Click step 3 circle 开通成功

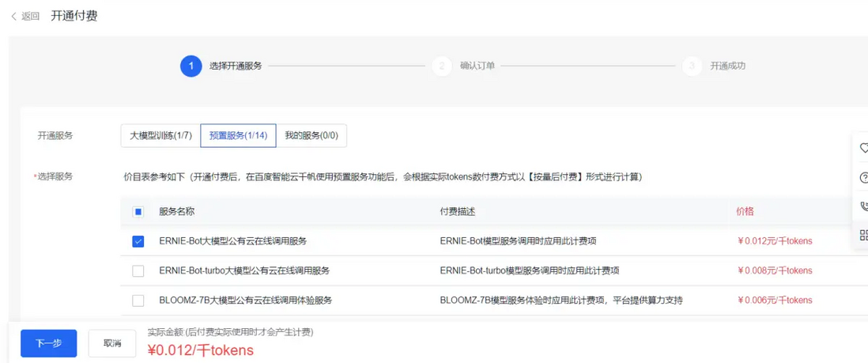pyautogui.click(x=692, y=66)
